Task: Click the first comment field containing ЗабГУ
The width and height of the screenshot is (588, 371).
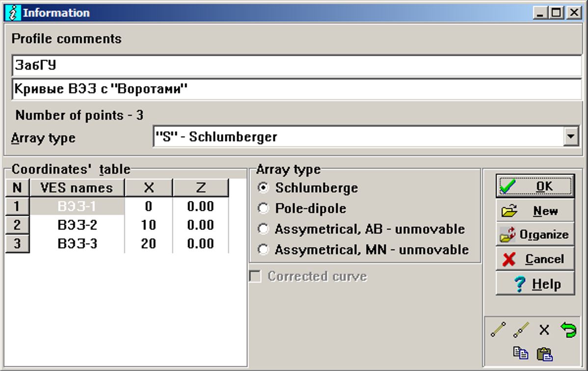Action: (296, 65)
